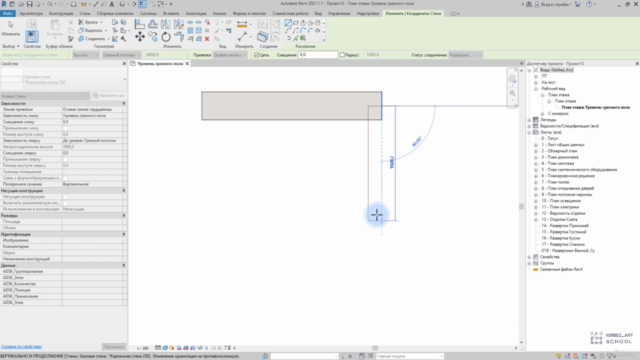Image resolution: width=640 pixels, height=360 pixels.
Task: Select the Modify arrow tool in the ribbon
Action: [11, 28]
